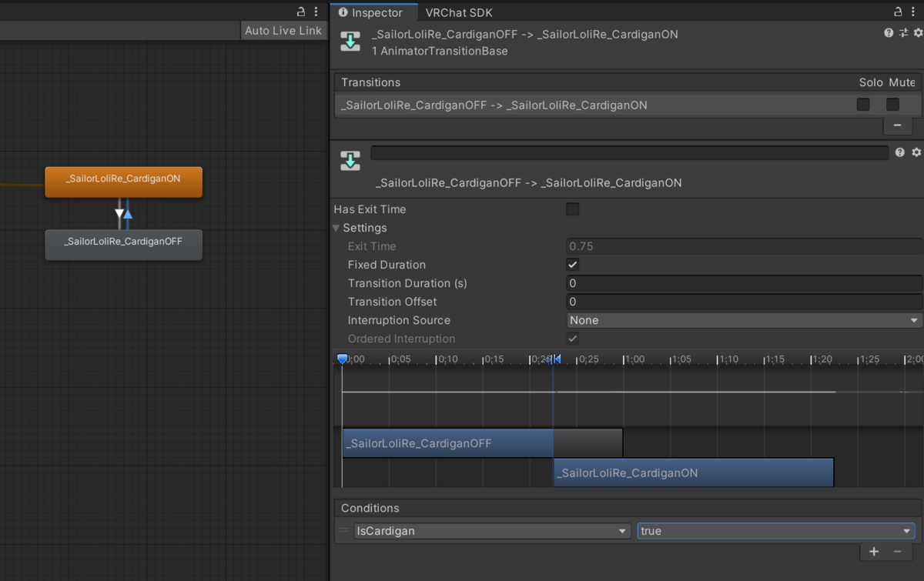This screenshot has width=924, height=581.
Task: Switch to the VRChat SDK tab
Action: (x=459, y=12)
